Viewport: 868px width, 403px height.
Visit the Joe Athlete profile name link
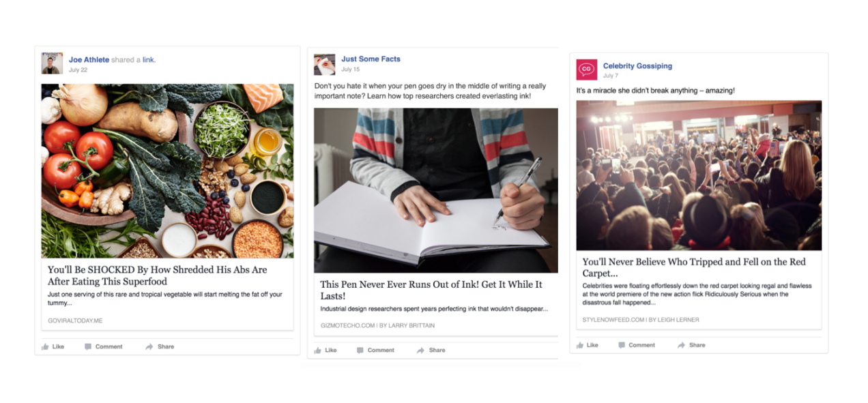tap(89, 60)
